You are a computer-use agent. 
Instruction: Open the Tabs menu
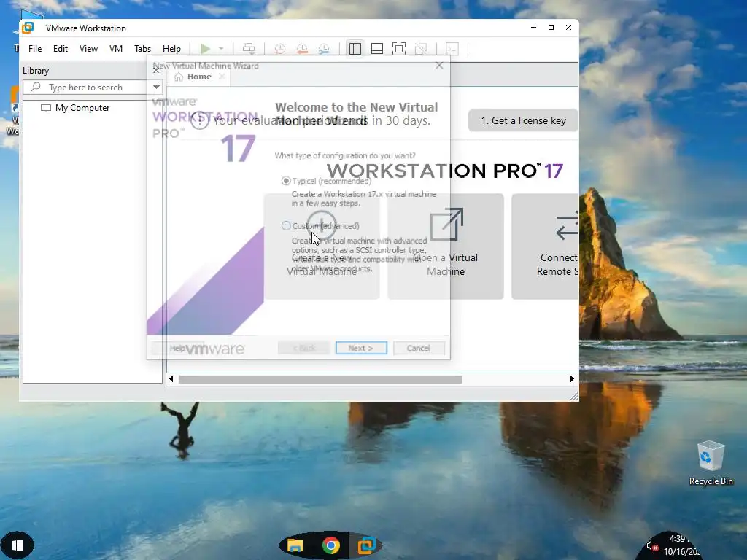click(x=142, y=49)
